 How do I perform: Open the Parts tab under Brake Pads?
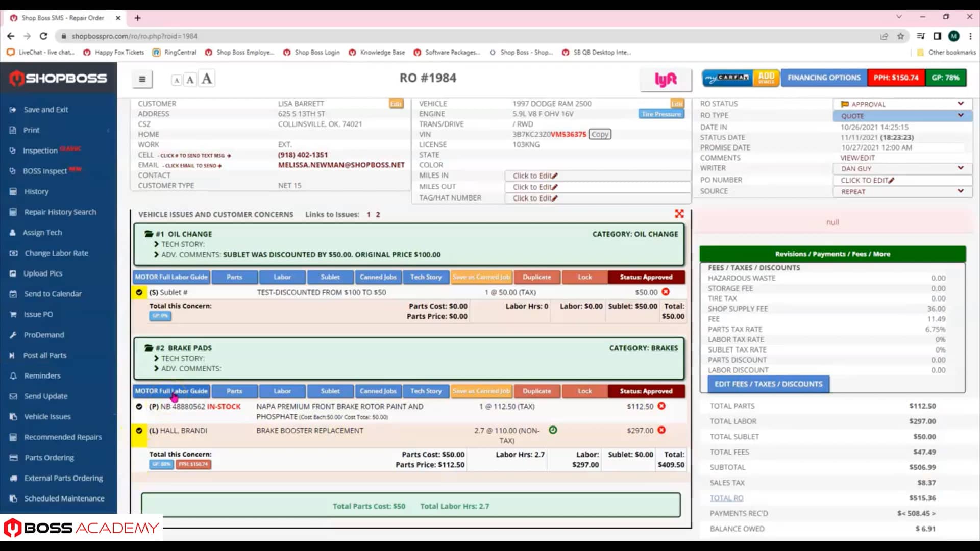point(234,391)
